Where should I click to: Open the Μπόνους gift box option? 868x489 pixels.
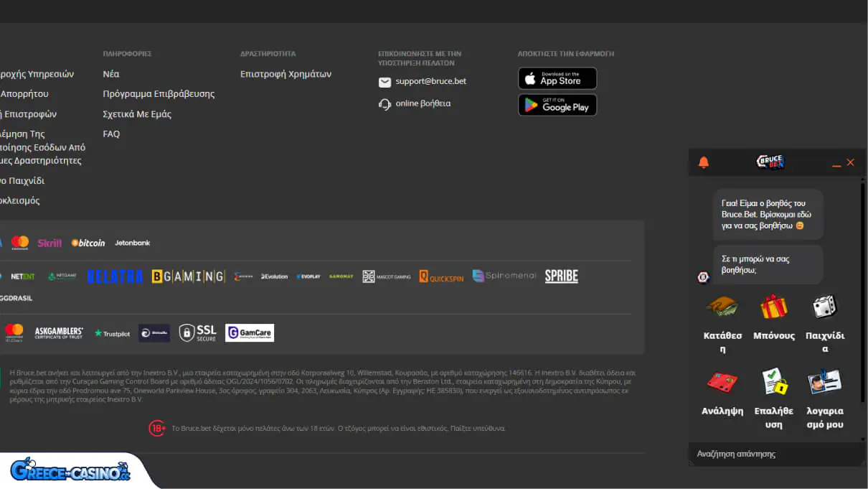[773, 307]
